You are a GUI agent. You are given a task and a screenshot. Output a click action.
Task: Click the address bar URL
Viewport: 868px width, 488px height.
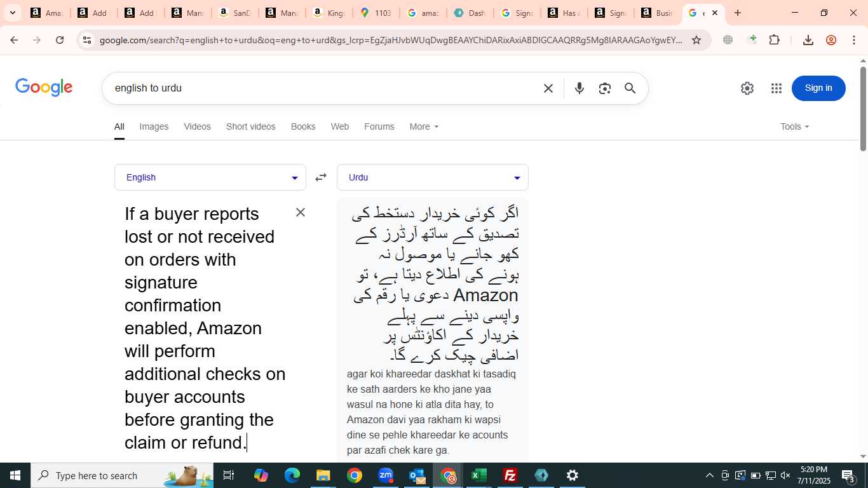click(x=391, y=40)
